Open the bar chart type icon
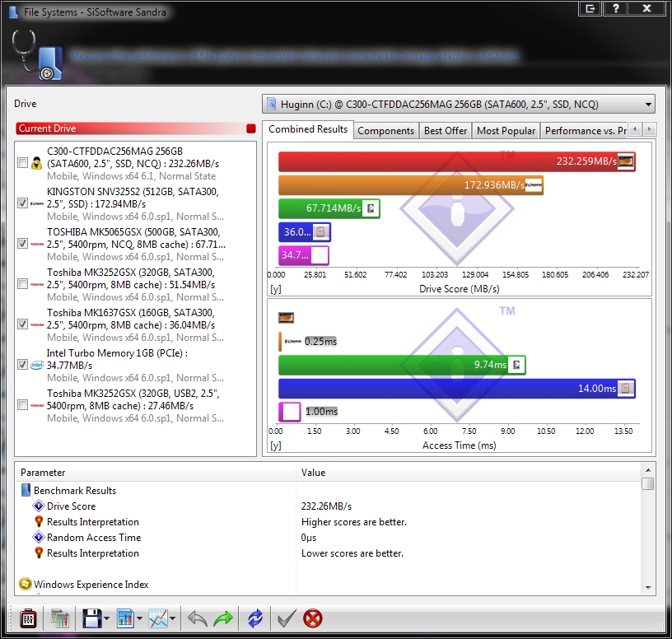 click(125, 618)
